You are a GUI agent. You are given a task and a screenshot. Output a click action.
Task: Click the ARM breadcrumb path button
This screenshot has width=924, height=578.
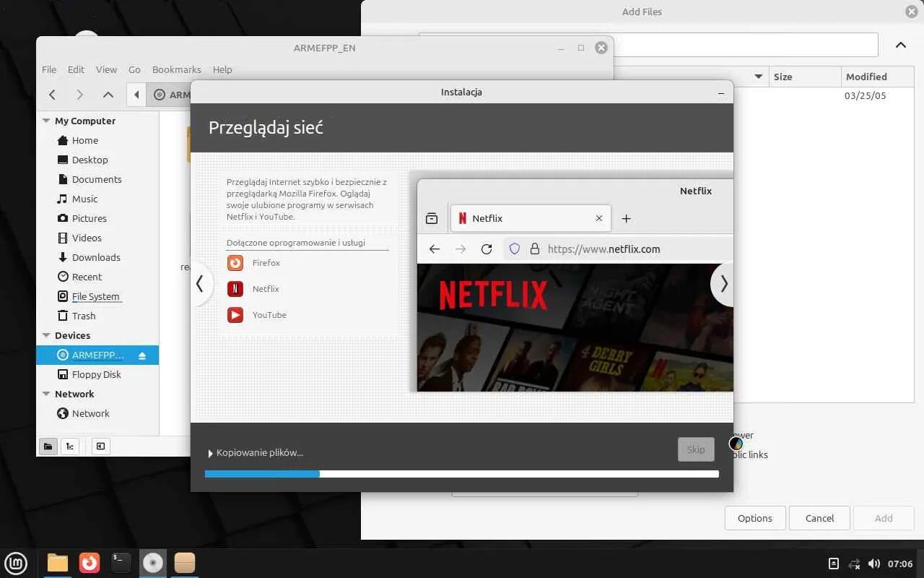point(170,95)
